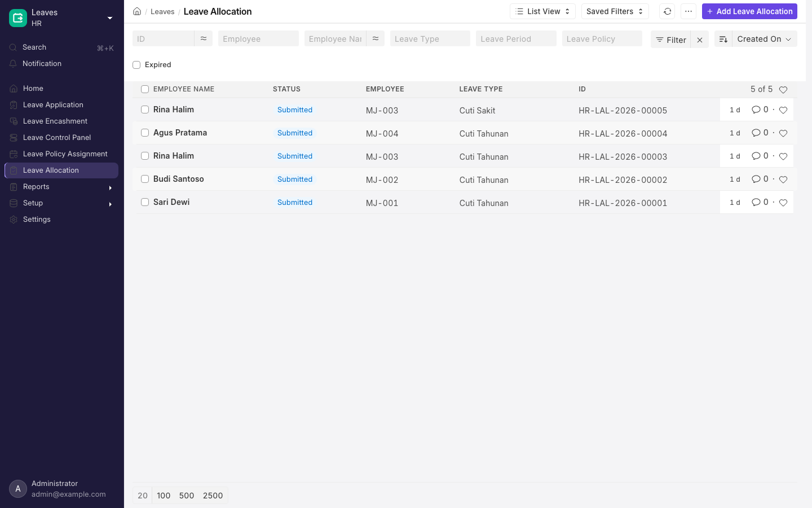This screenshot has width=812, height=508.
Task: Open Budi Santoso record link
Action: point(179,179)
